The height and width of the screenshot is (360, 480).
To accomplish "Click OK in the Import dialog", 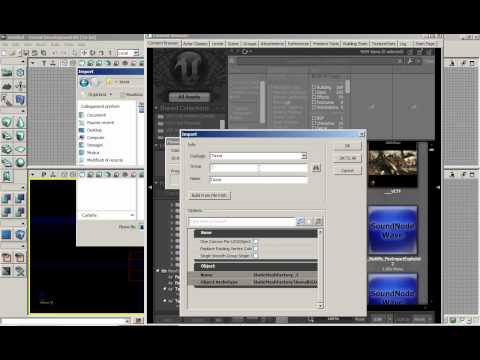I will 347,146.
